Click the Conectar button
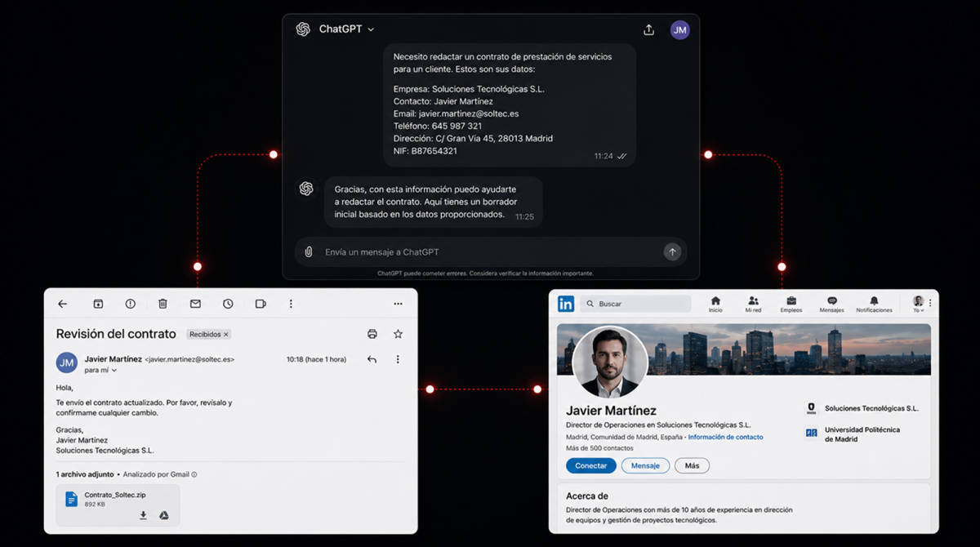This screenshot has width=980, height=547. [x=591, y=465]
